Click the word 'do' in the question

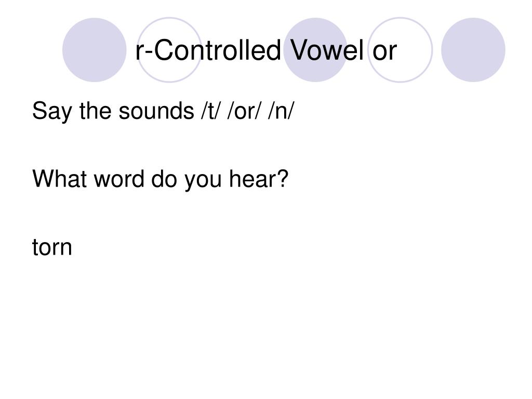point(164,179)
